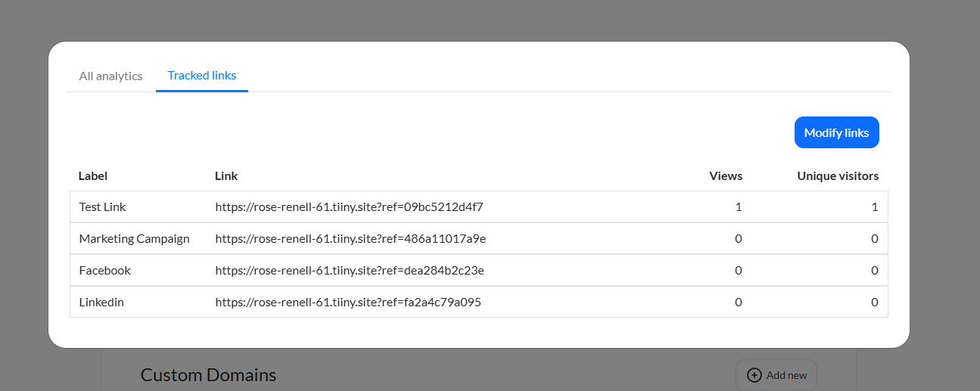Open the Linkedin tracked URL

348,302
